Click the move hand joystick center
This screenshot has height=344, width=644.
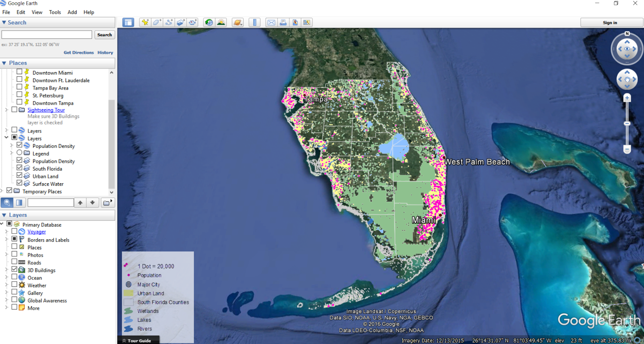tap(627, 79)
